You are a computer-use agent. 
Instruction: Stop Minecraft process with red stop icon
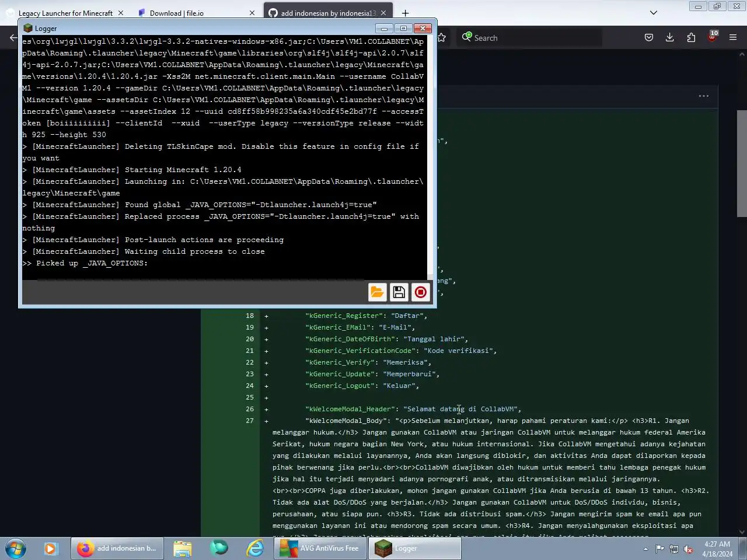[421, 292]
